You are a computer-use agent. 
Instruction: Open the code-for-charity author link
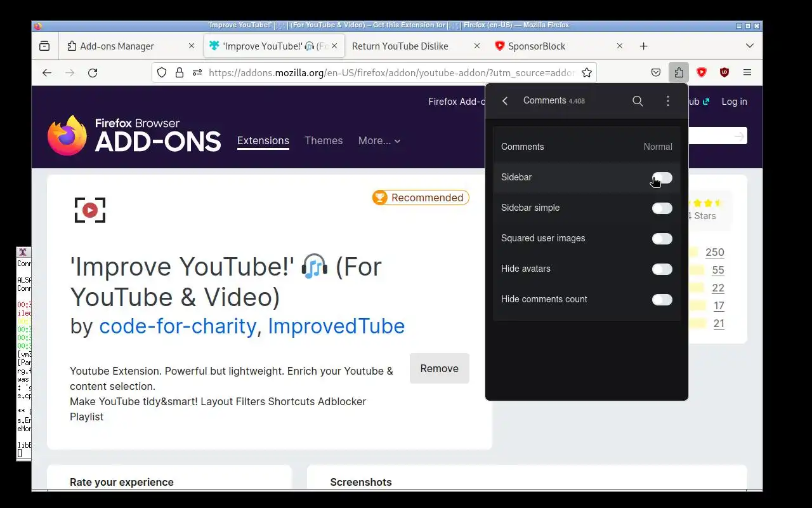[178, 326]
